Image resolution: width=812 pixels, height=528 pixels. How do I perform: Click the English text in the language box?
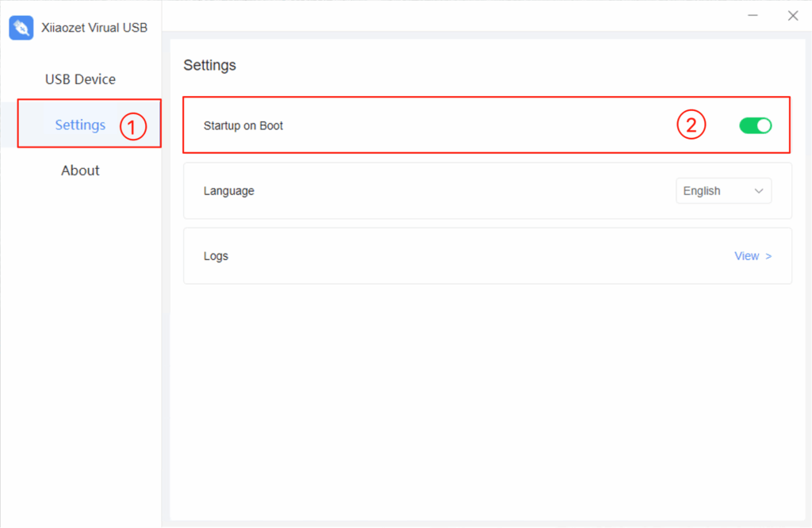pos(702,191)
